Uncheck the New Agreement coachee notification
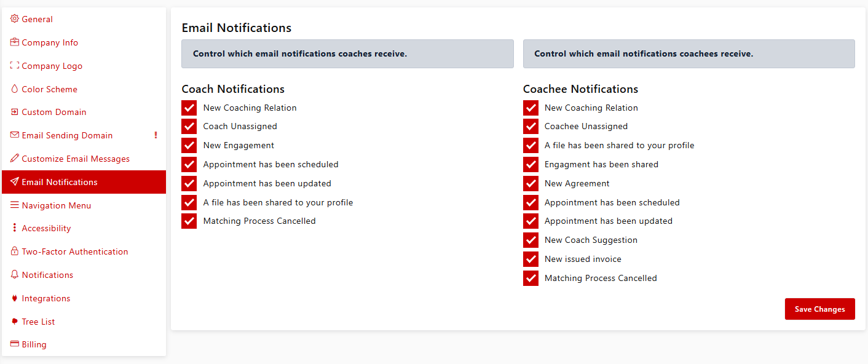868x364 pixels. pyautogui.click(x=531, y=184)
